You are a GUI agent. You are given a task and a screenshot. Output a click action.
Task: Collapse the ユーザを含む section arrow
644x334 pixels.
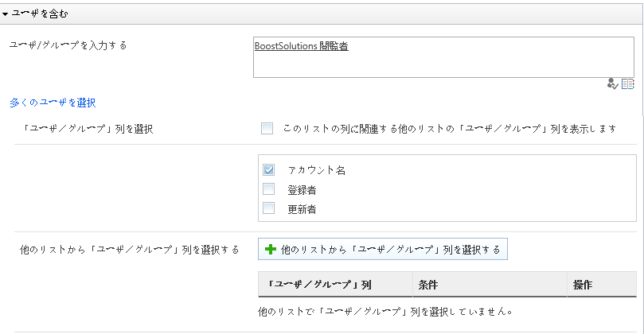tap(5, 14)
